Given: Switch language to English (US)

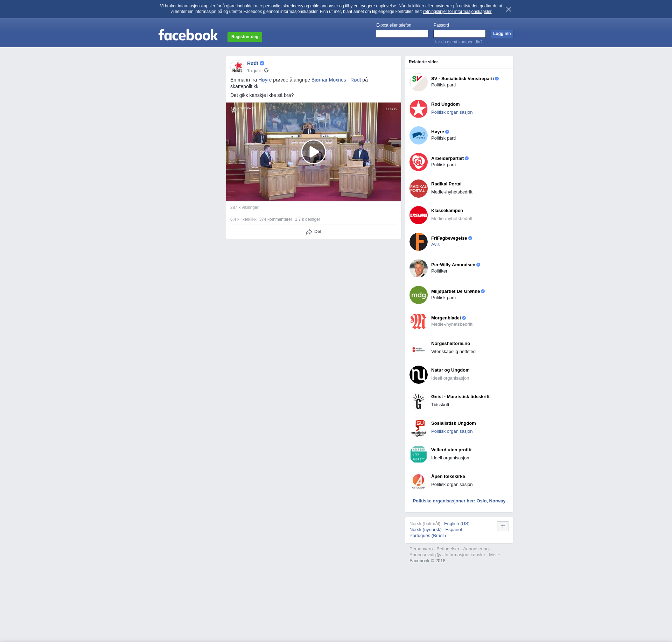Looking at the screenshot, I should (x=456, y=524).
